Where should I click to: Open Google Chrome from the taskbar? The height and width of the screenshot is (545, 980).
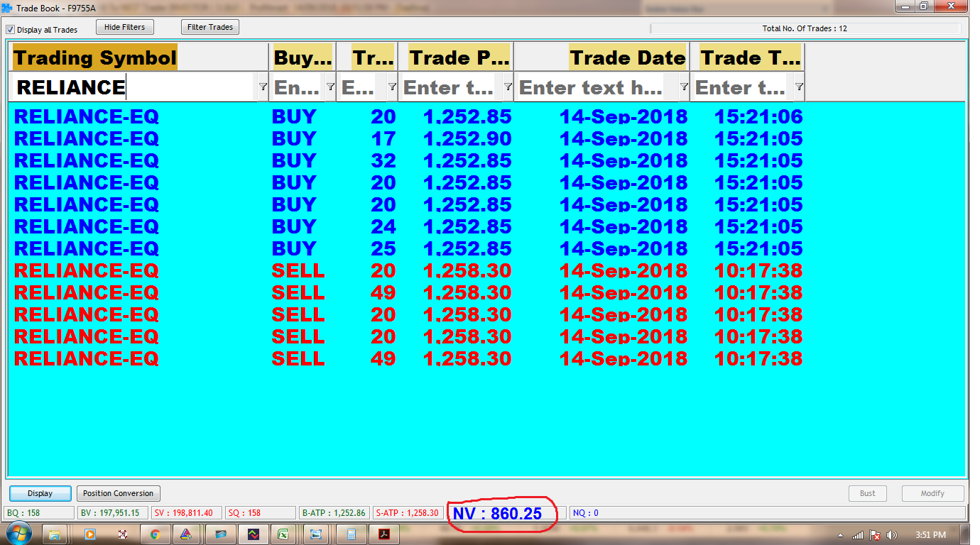pos(155,534)
